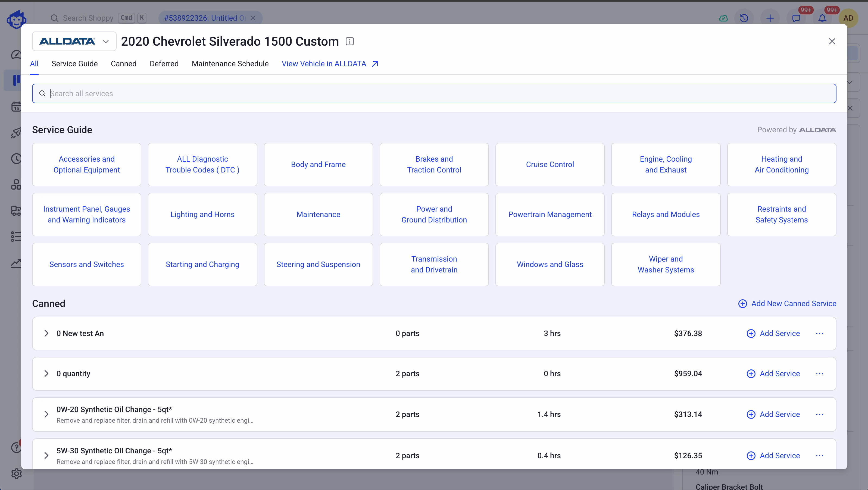Open the #538922326 Untitled order tab
Image resolution: width=868 pixels, height=490 pixels.
point(205,18)
